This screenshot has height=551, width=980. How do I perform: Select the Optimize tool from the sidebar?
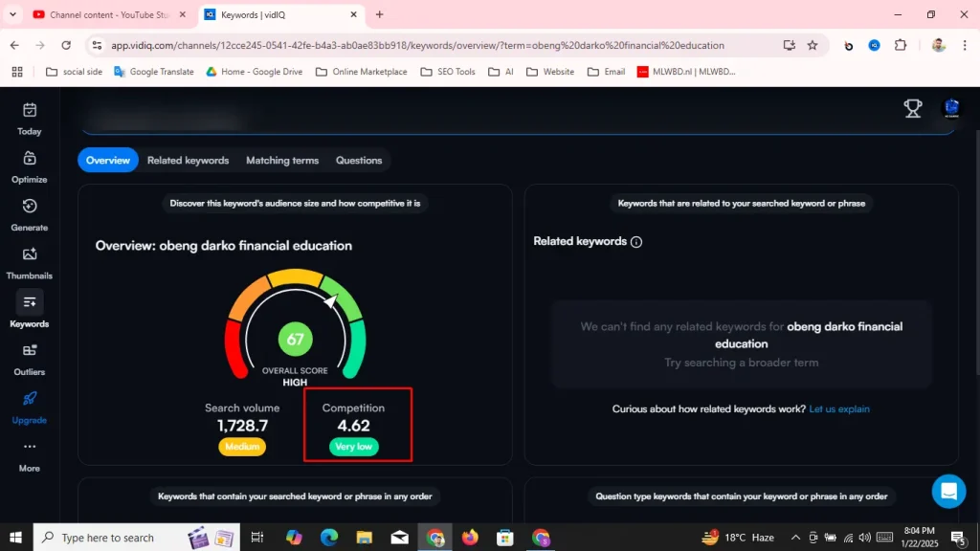click(29, 165)
